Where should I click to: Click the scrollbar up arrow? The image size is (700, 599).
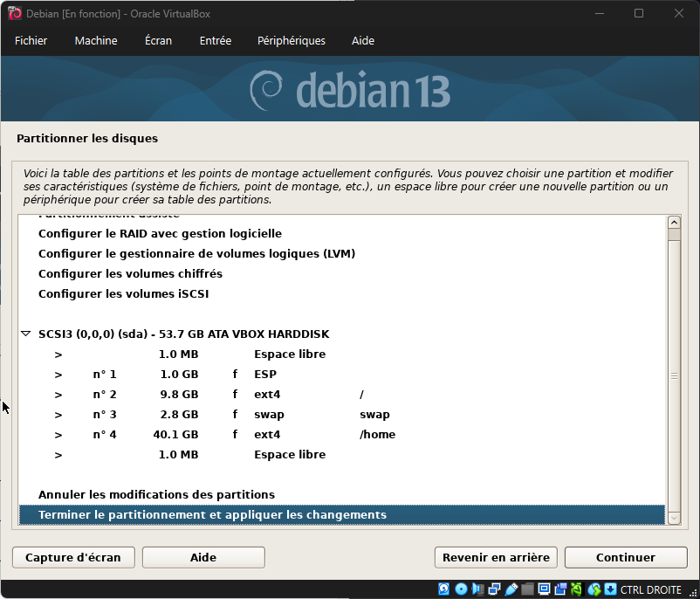pos(673,221)
